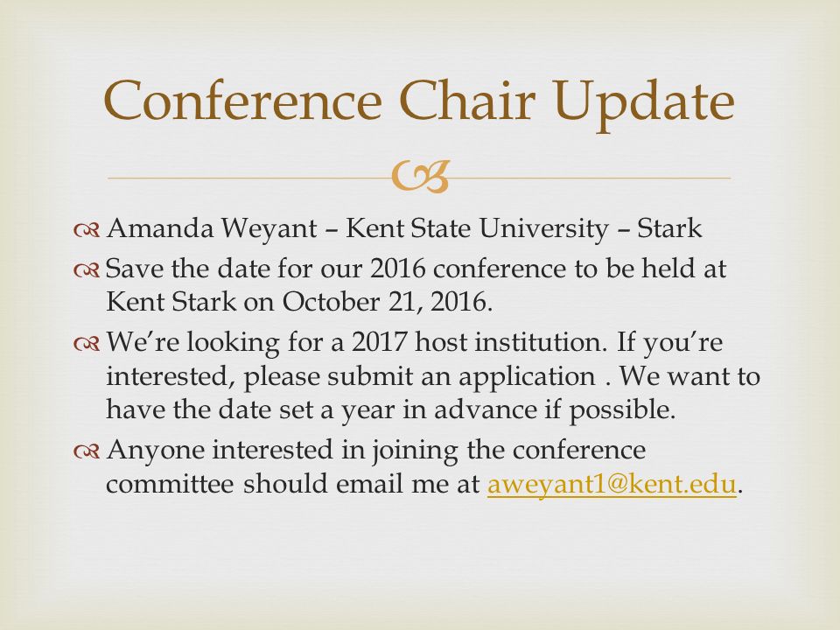Click the year in advance phrase
Image resolution: width=840 pixels, height=630 pixels.
(x=438, y=410)
